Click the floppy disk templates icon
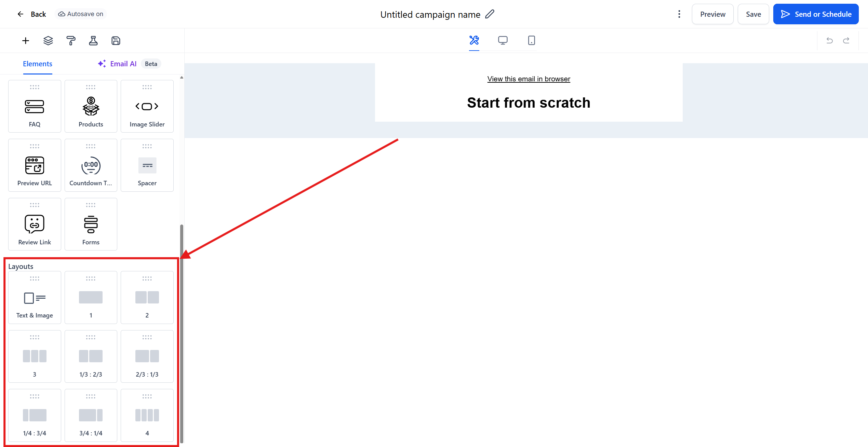Screen dimensions: 868x447 tap(116, 41)
